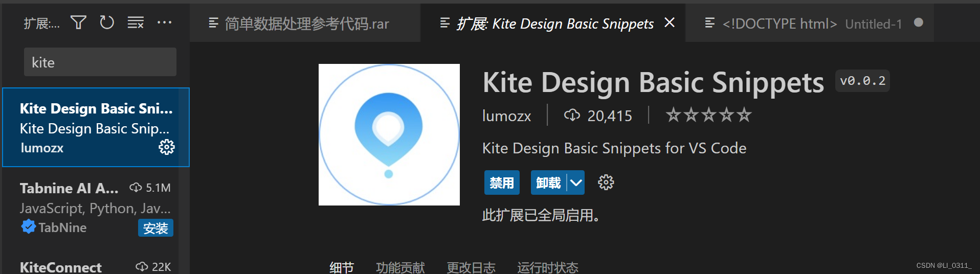Click KiteConnect 22K download cloud icon
Screen dimensions: 980x274
pos(142,267)
